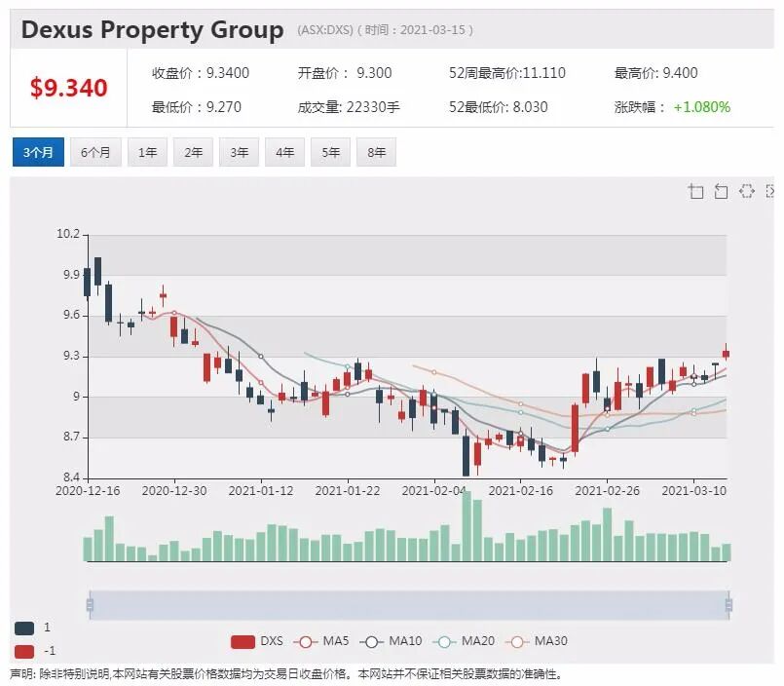Click the disclaimer text starting with 声明
784x686 pixels.
285,674
